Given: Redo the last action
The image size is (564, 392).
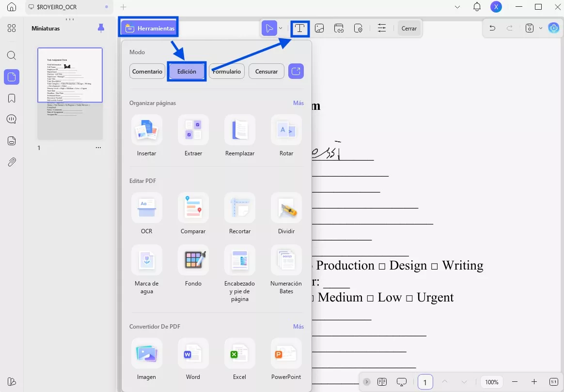Looking at the screenshot, I should [x=510, y=28].
